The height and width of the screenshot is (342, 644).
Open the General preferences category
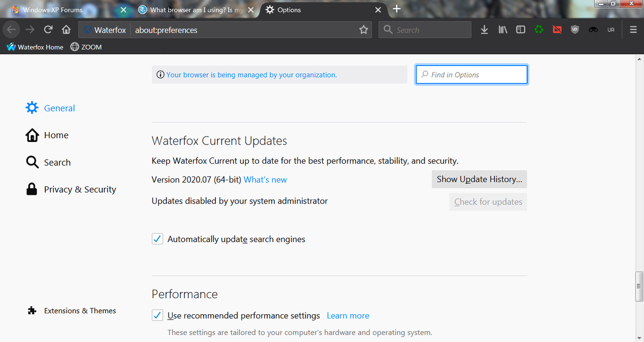point(50,108)
